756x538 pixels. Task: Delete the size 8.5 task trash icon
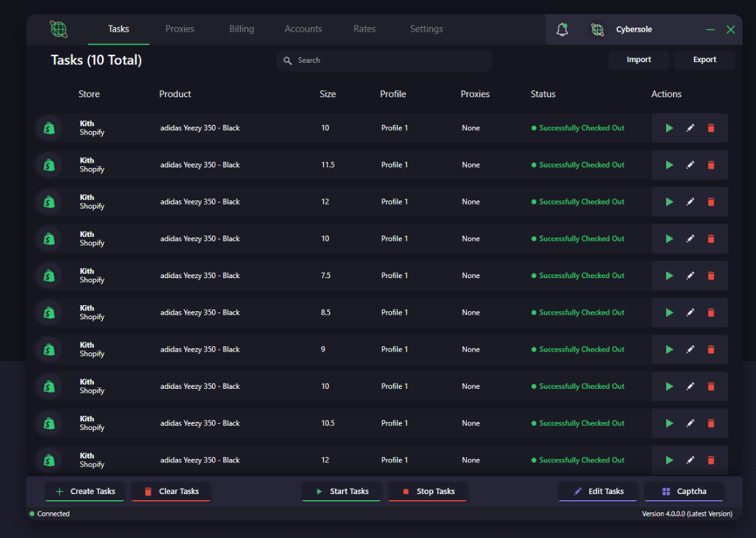pos(711,313)
